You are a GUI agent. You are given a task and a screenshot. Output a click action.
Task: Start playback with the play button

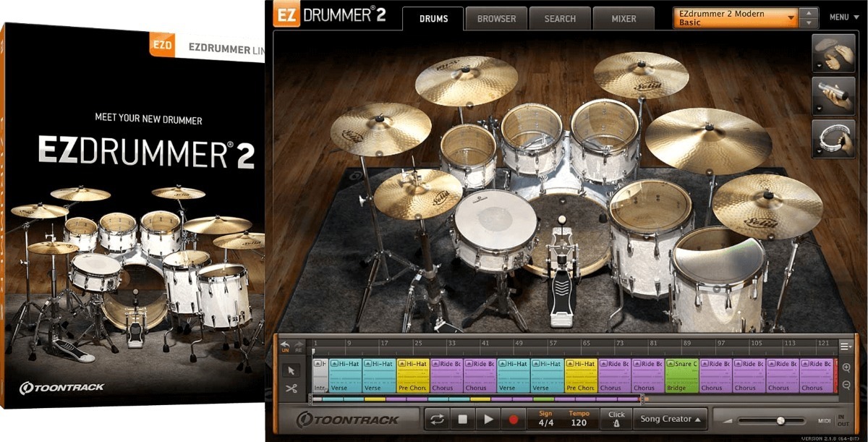[488, 419]
